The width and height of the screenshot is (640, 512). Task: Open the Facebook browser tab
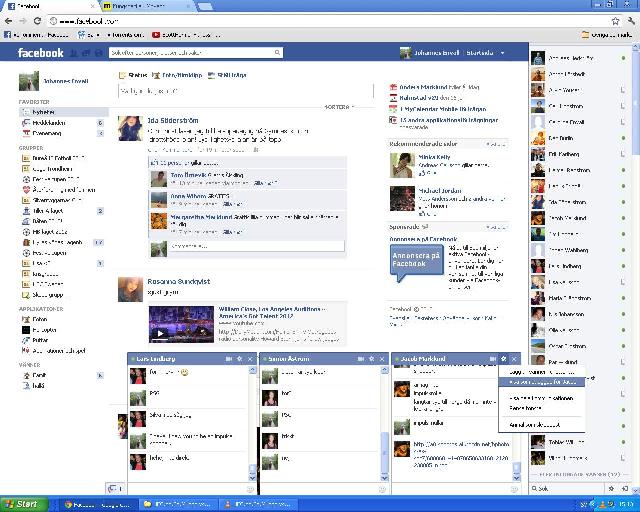pyautogui.click(x=51, y=6)
